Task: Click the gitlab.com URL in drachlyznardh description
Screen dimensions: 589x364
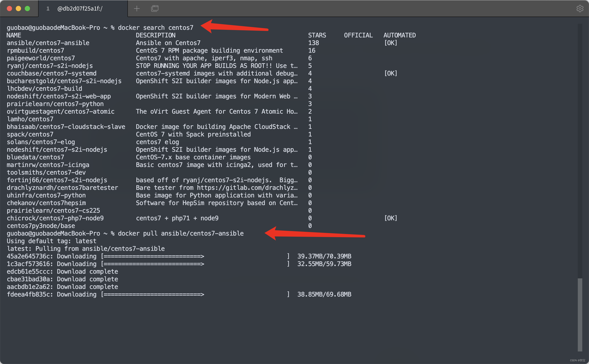Action: pyautogui.click(x=241, y=188)
